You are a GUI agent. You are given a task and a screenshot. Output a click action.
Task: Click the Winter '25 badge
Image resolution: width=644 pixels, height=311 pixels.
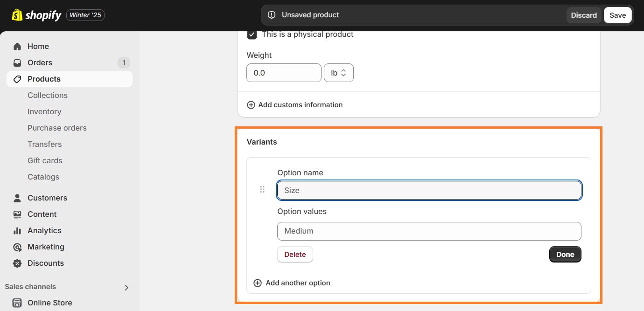pos(85,15)
